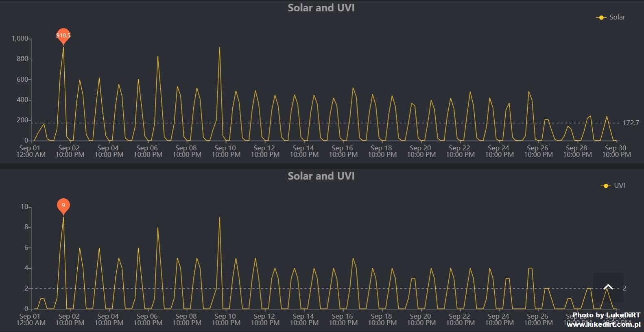Click the 1,000 label on the Solar y-axis
This screenshot has height=332, width=644.
tap(20, 39)
